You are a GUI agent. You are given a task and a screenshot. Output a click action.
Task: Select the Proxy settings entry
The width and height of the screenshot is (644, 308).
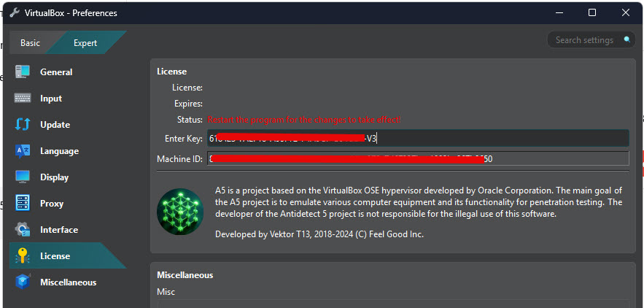tap(52, 204)
